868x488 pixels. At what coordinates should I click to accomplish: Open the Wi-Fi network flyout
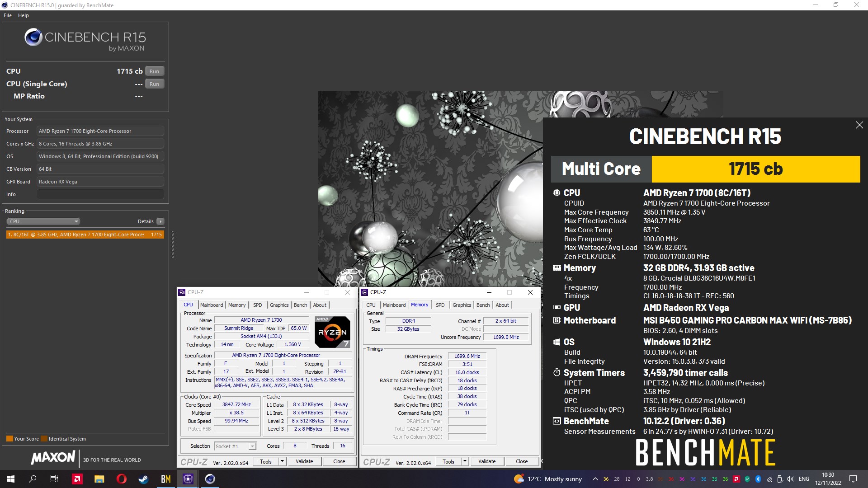(769, 479)
